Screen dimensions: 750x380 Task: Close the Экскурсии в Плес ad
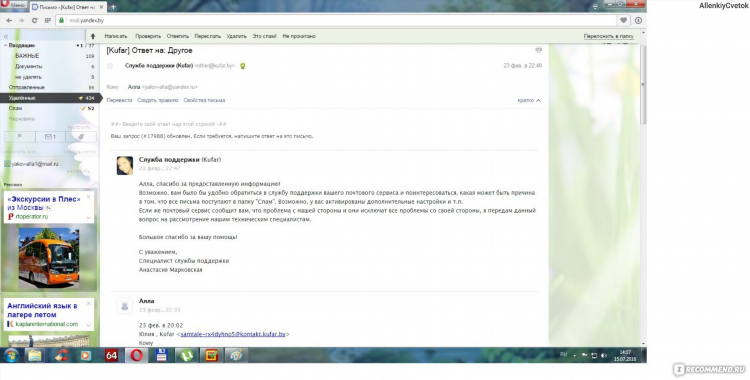pos(88,197)
